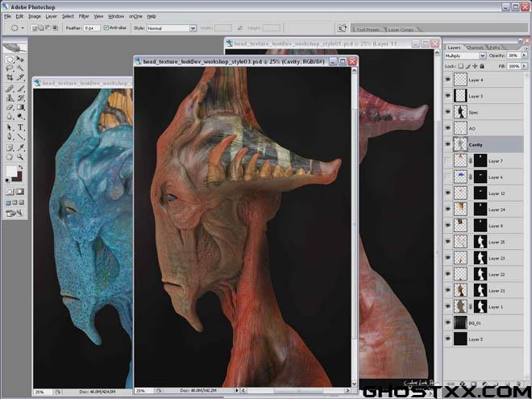532x399 pixels.
Task: Select the Eraser tool
Action: [x=10, y=107]
